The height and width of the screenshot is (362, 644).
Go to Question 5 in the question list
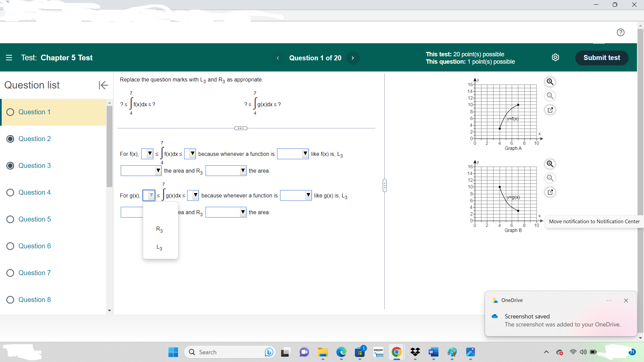point(35,219)
